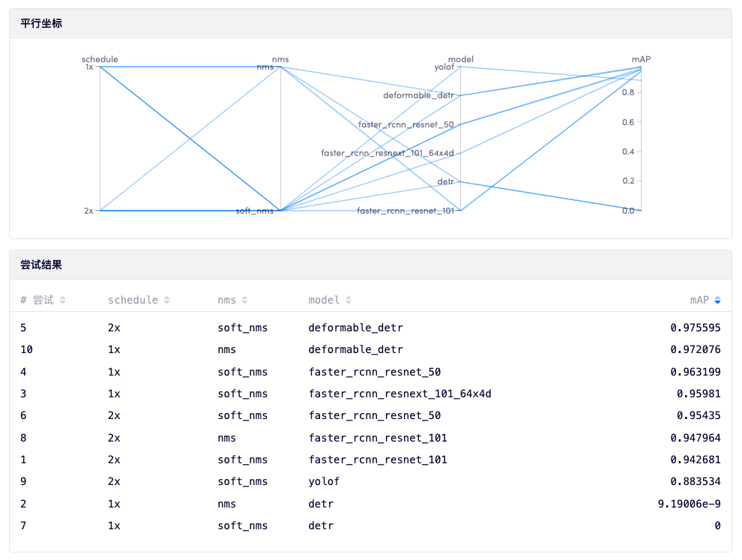Click the 9.19006e-9 mAP value
742x560 pixels.
[689, 504]
